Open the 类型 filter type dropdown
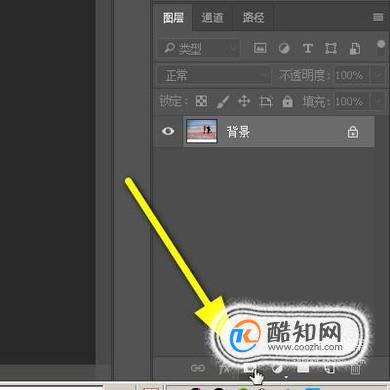390x390 pixels. coord(199,49)
